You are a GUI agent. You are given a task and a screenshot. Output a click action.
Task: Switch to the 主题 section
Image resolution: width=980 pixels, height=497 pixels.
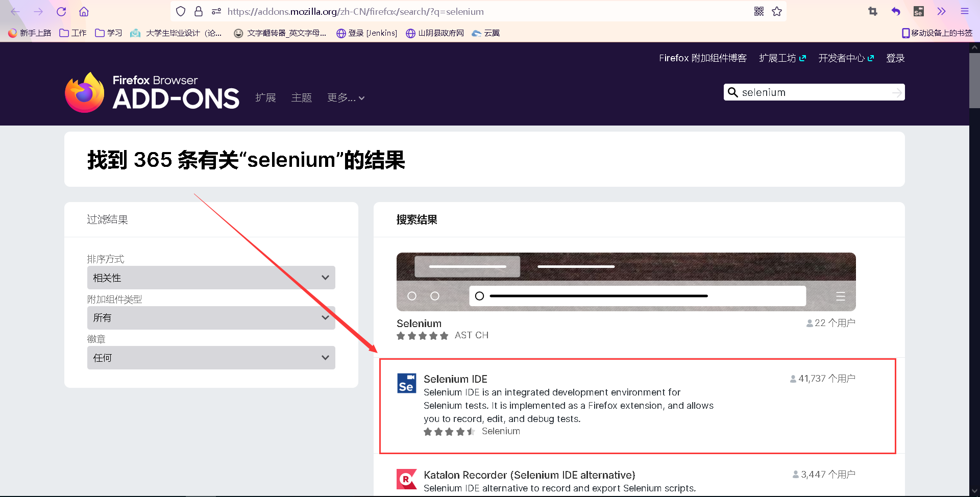click(301, 97)
